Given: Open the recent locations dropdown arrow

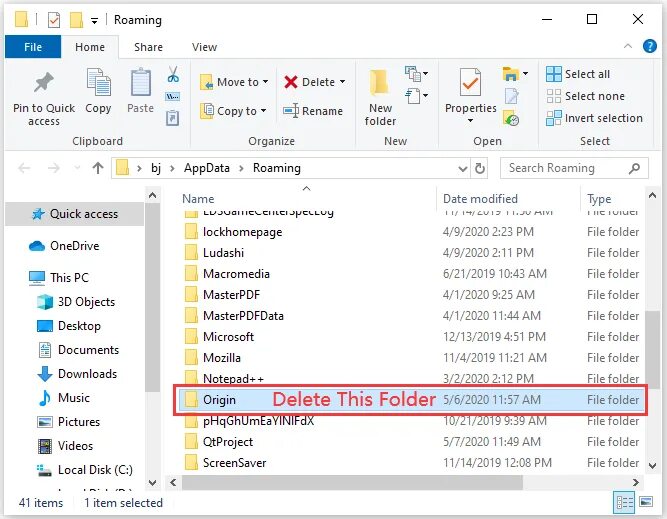Looking at the screenshot, I should tap(77, 168).
